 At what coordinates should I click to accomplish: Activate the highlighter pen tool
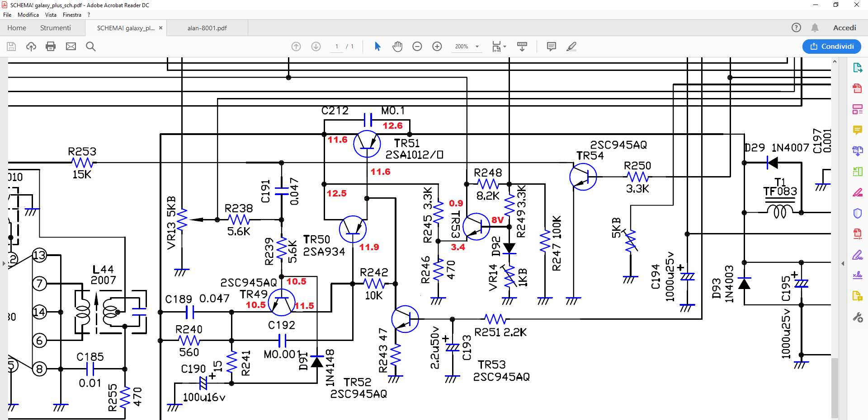pyautogui.click(x=571, y=47)
